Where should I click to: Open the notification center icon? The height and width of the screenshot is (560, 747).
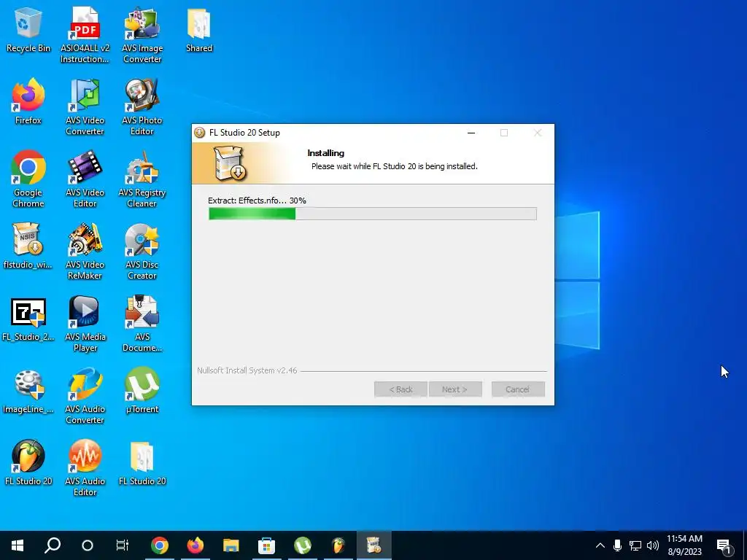tap(724, 546)
